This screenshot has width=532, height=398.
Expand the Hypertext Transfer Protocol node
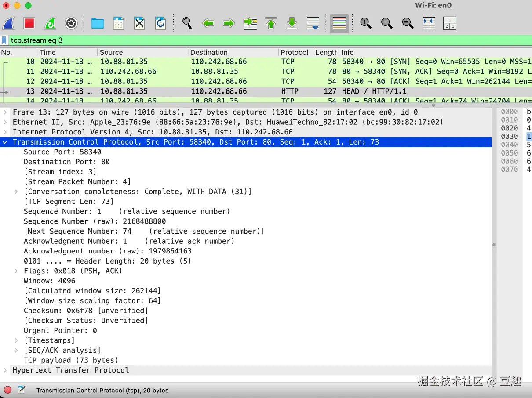click(x=5, y=370)
